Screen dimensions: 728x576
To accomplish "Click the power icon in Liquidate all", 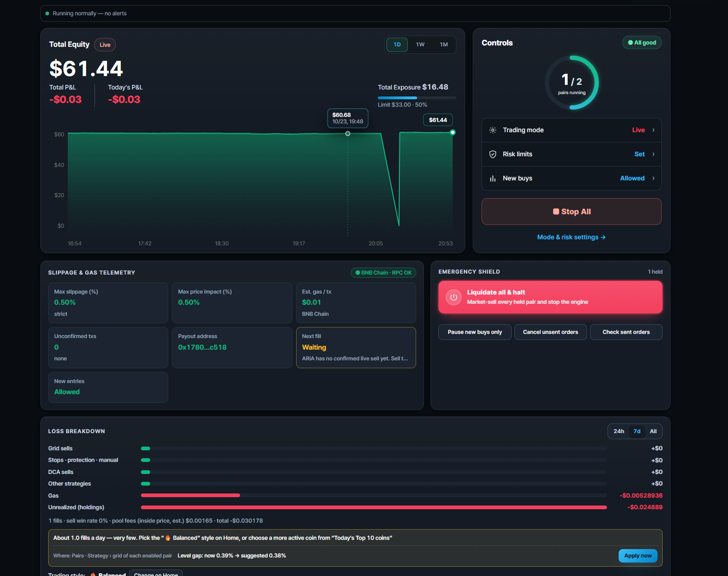I will (x=454, y=297).
